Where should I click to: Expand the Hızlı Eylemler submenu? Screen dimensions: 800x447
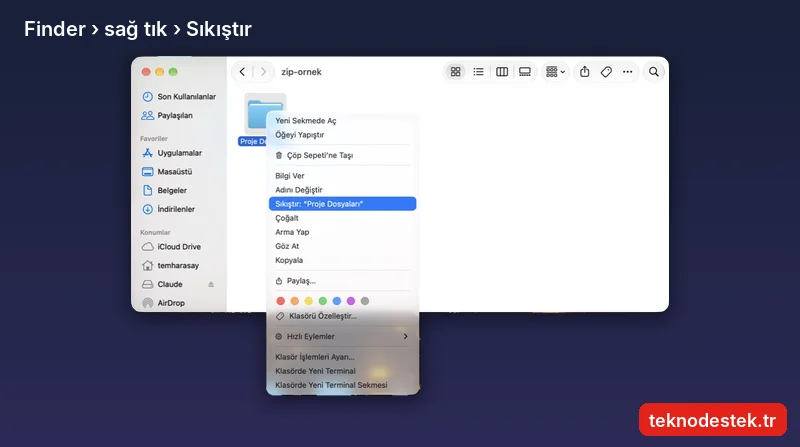342,337
